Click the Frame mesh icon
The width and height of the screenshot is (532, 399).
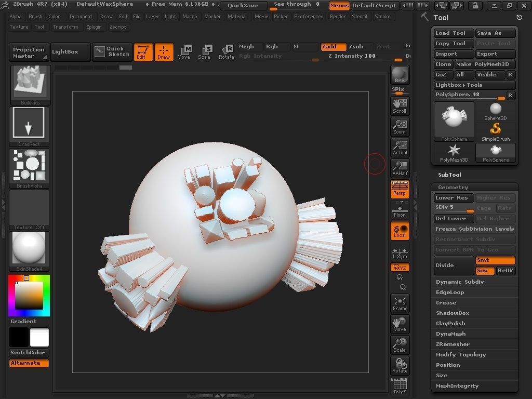coord(400,303)
